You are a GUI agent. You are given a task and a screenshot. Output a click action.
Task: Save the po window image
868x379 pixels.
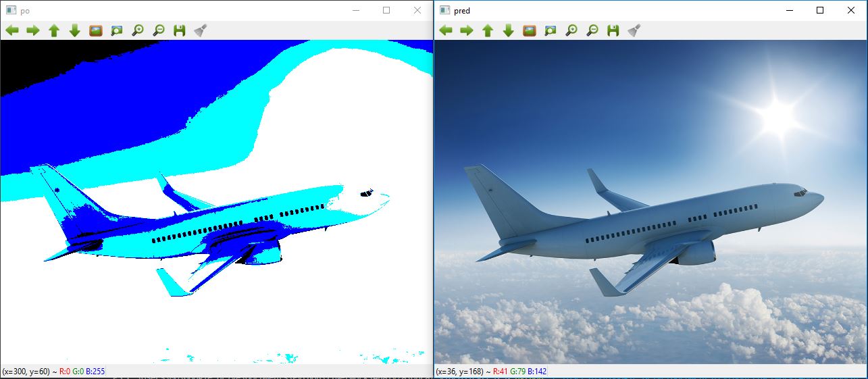click(179, 30)
